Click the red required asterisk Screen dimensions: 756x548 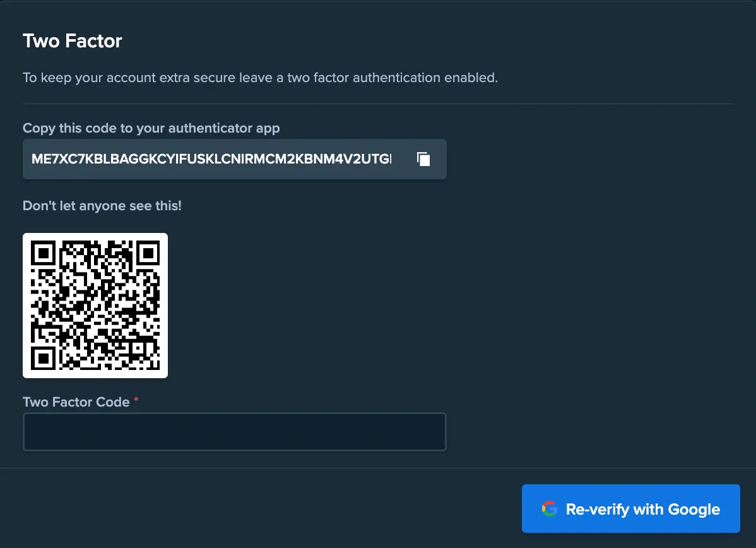pyautogui.click(x=136, y=401)
